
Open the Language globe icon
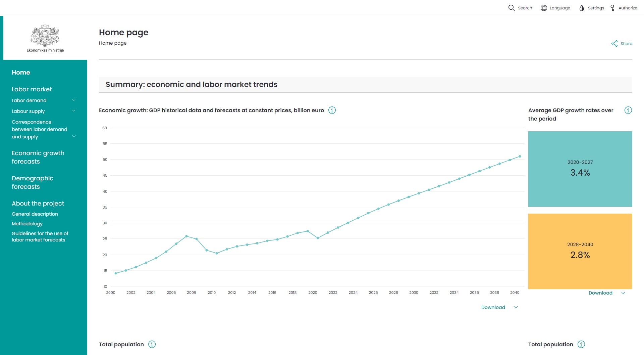point(544,8)
